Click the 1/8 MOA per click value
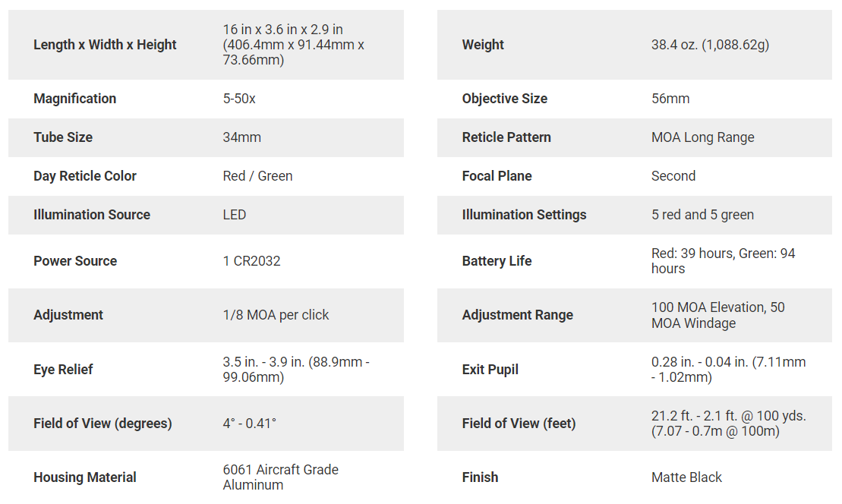 pos(276,315)
